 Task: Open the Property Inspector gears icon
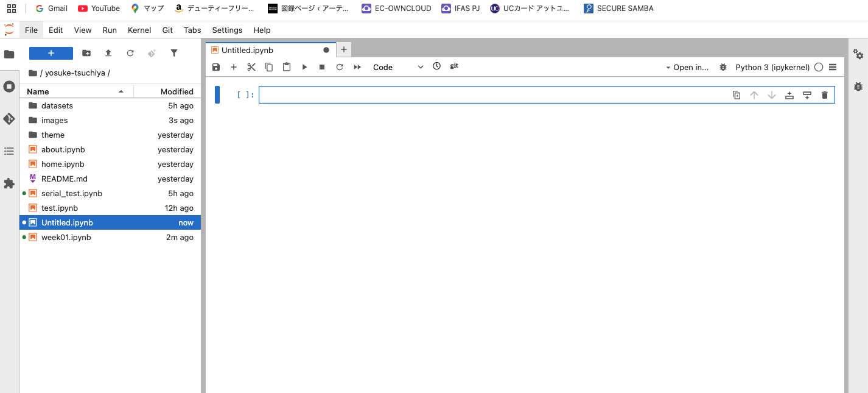coord(858,54)
